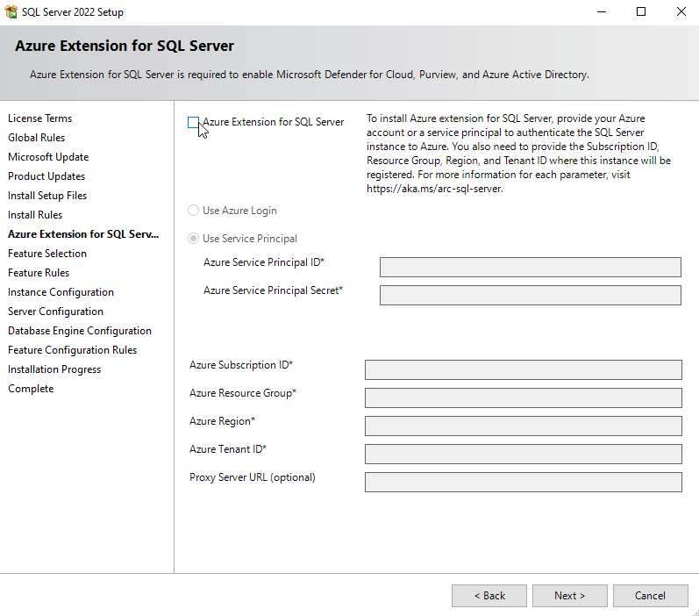The image size is (699, 616).
Task: Click the Azure Region input box
Action: pos(524,426)
